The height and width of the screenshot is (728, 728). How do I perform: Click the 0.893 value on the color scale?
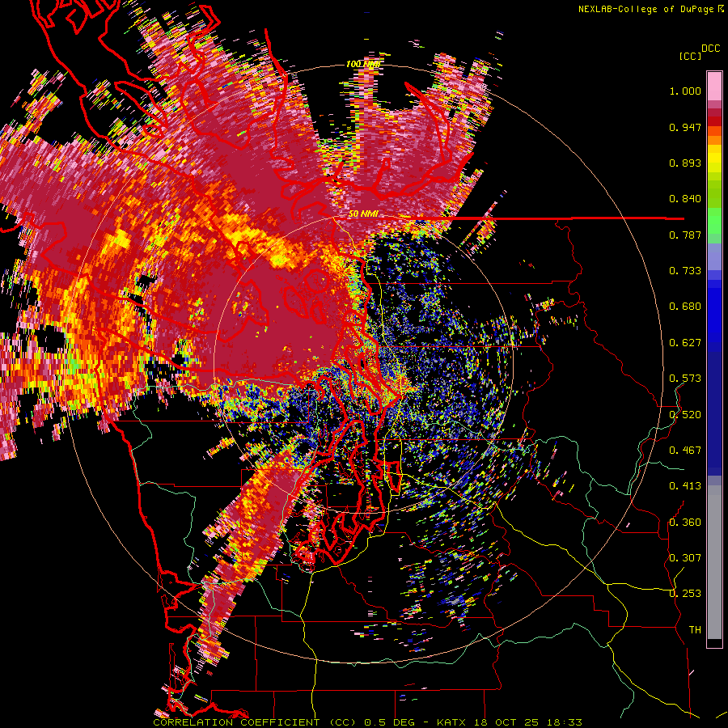click(685, 163)
